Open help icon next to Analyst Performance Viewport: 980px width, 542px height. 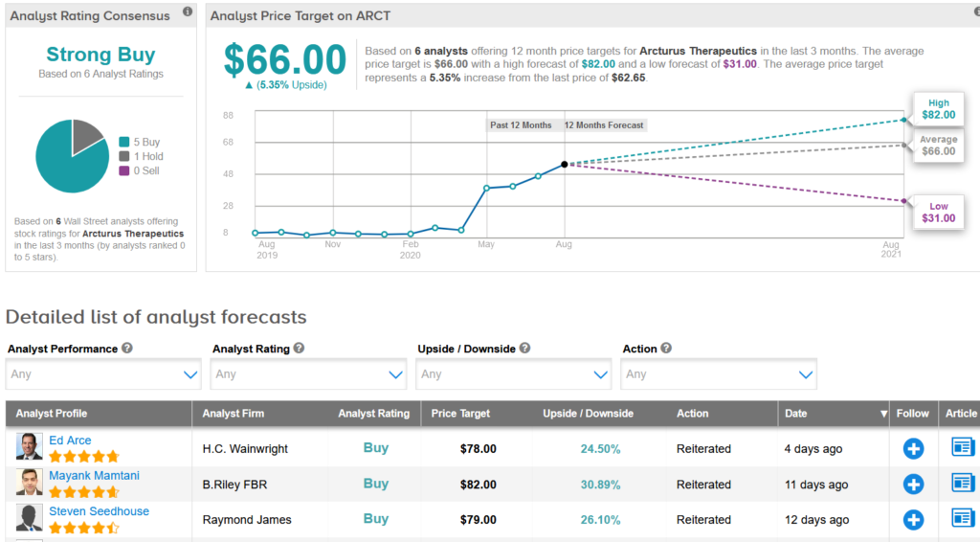tap(127, 349)
